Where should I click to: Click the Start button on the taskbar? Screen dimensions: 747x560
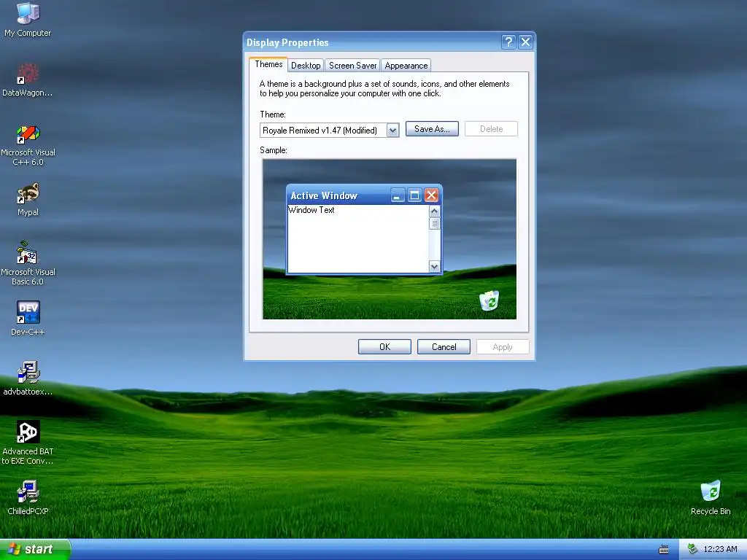(35, 549)
